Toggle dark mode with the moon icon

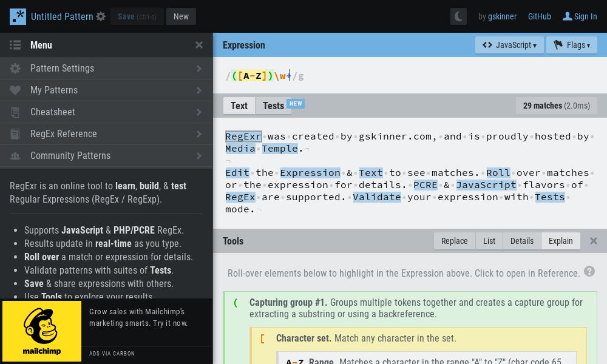458,16
